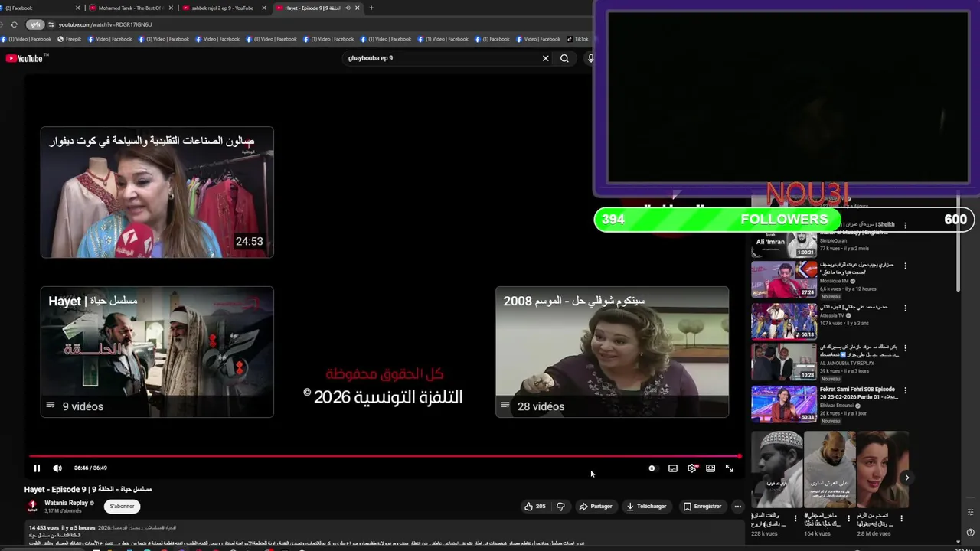Click the '14 453 vues' description text

44,528
